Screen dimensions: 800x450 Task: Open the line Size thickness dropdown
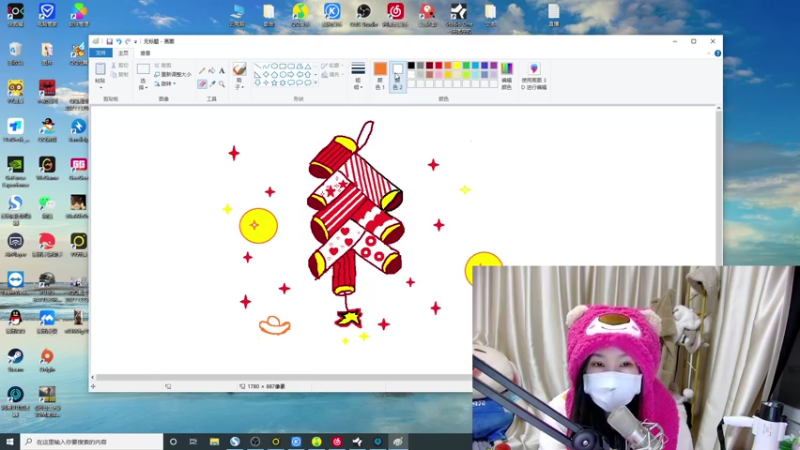[x=358, y=76]
